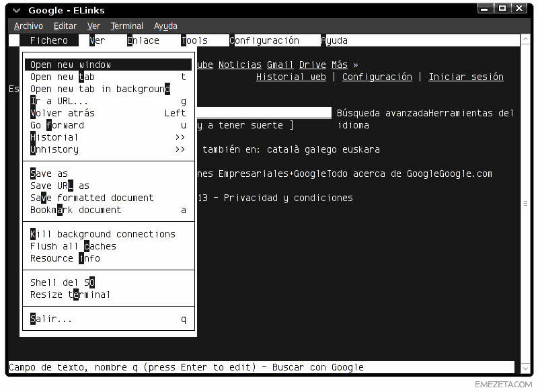Open the Editar terminal menu
Image resolution: width=538 pixels, height=392 pixels.
click(x=65, y=26)
